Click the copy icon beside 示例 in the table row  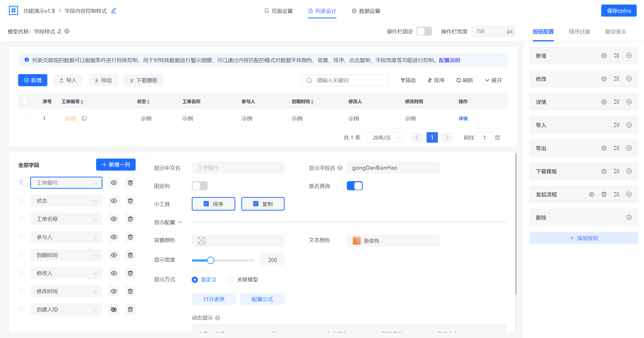click(x=84, y=118)
